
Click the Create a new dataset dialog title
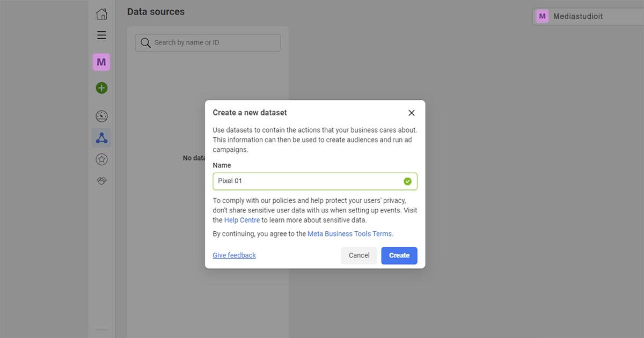(250, 113)
